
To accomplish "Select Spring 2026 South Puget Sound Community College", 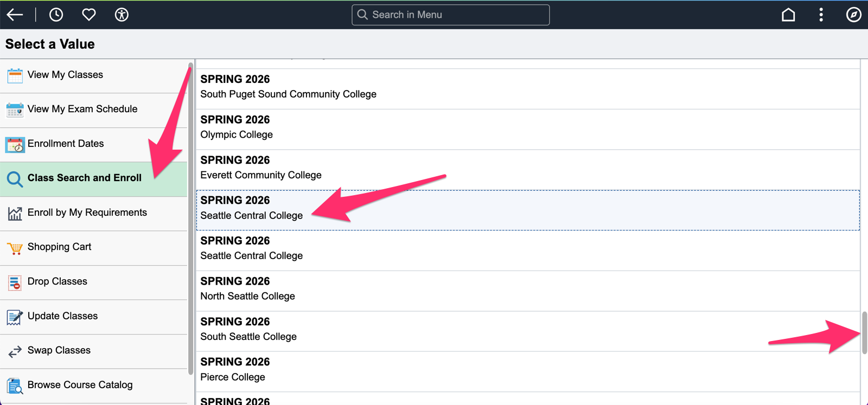I will click(x=528, y=89).
